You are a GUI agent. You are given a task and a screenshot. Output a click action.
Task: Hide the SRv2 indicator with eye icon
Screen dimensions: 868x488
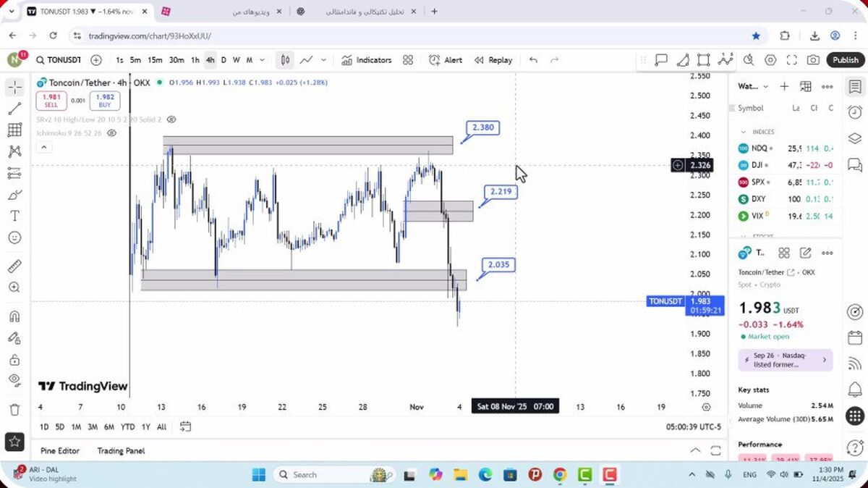click(171, 119)
